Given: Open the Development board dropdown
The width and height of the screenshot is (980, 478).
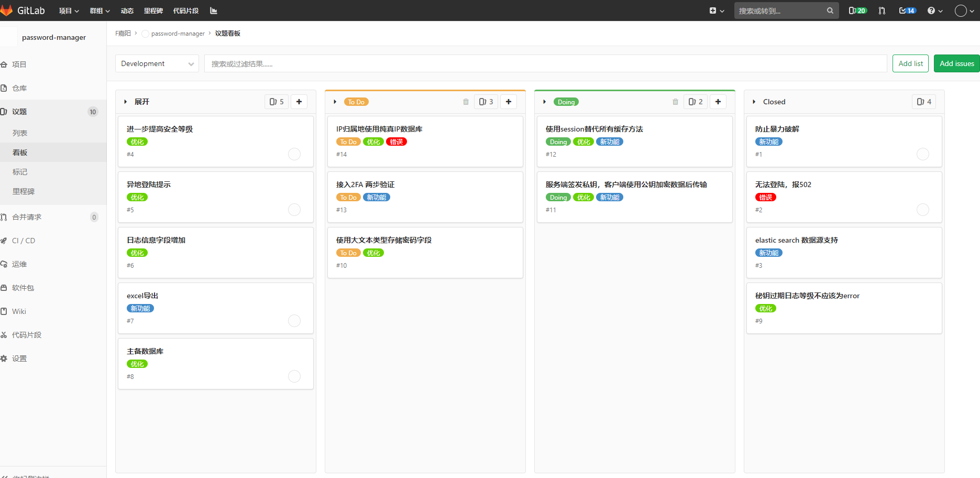Looking at the screenshot, I should 157,63.
